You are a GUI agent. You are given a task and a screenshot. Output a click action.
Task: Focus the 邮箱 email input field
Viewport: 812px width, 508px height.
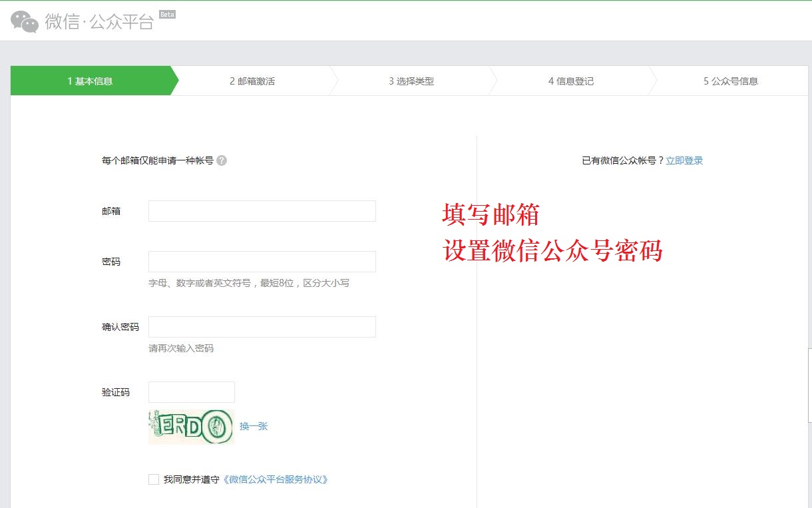pos(262,211)
